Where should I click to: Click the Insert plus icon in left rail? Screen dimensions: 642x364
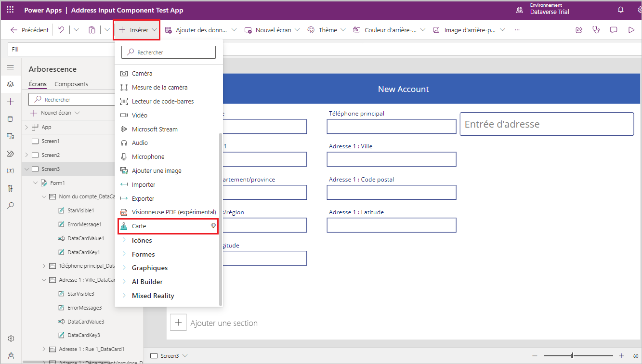tap(10, 102)
